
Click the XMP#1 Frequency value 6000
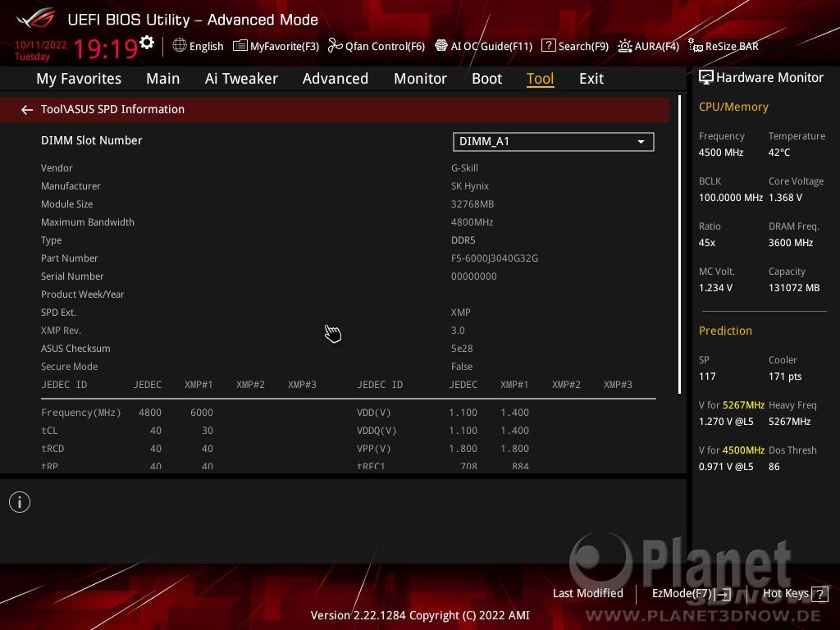(x=202, y=413)
